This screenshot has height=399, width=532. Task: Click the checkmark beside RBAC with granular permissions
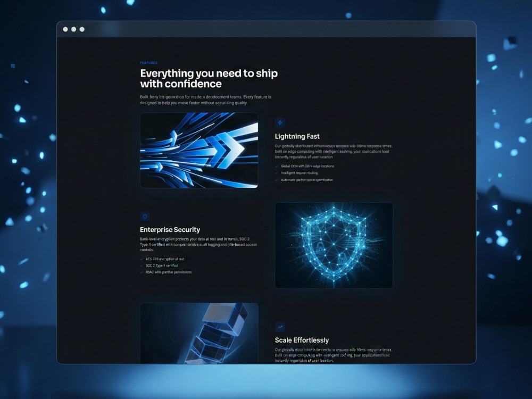(142, 272)
